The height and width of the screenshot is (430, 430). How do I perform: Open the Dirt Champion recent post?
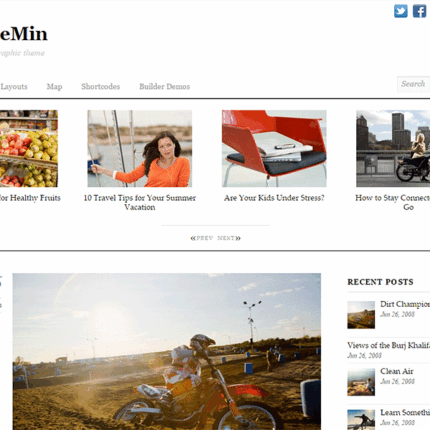[405, 304]
